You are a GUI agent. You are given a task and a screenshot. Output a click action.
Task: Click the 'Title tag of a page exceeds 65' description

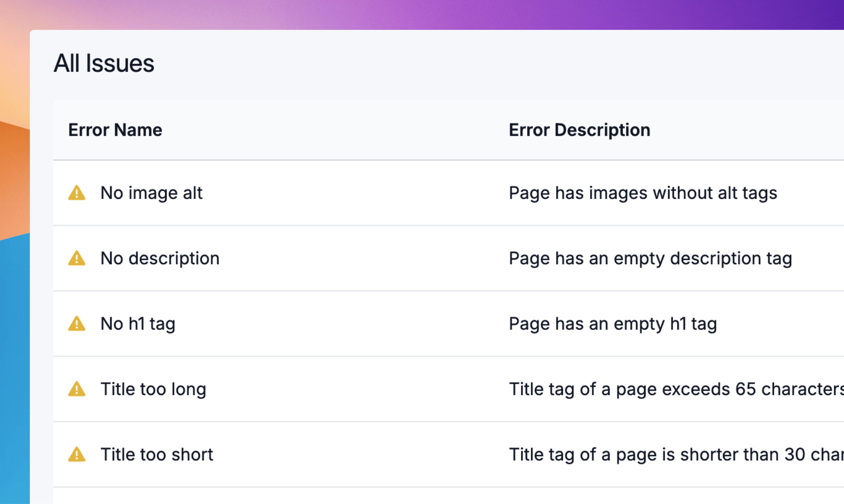coord(676,389)
